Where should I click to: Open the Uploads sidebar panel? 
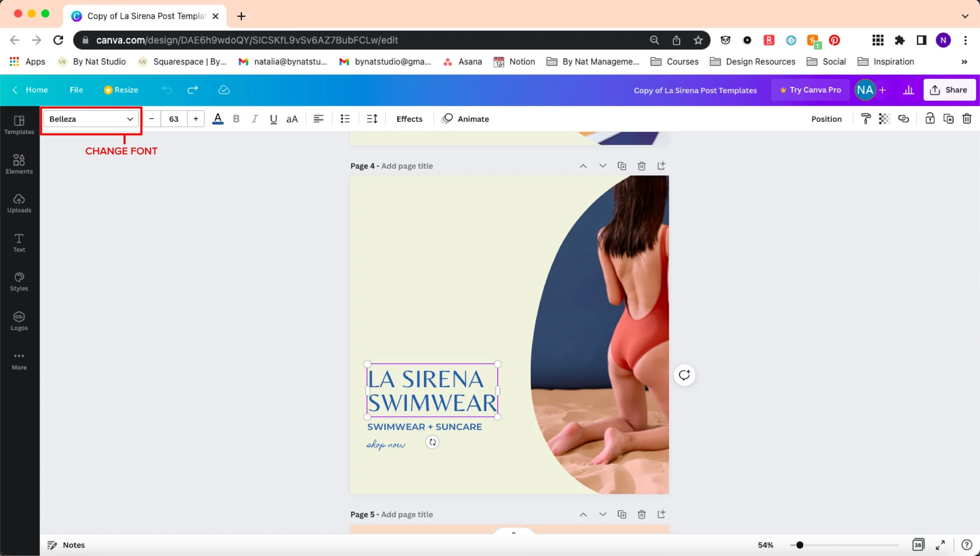click(x=19, y=203)
